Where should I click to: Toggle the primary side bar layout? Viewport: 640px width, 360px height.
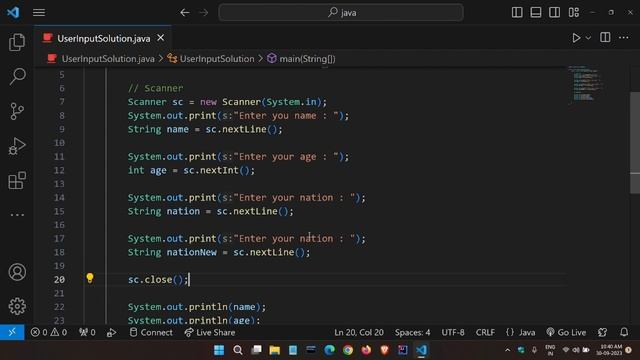(517, 12)
